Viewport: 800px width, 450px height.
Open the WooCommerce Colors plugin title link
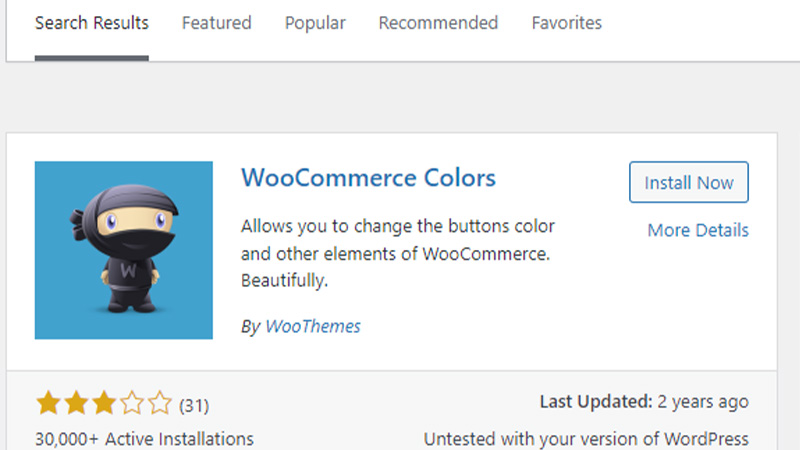pos(368,178)
